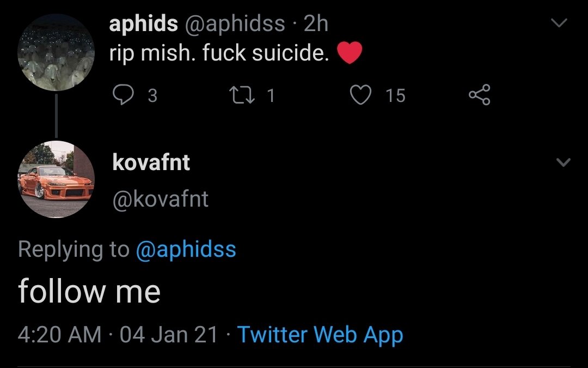The width and height of the screenshot is (588, 368).
Task: Click the 4:20 AM 04 Jan 21 timestamp
Action: (118, 334)
